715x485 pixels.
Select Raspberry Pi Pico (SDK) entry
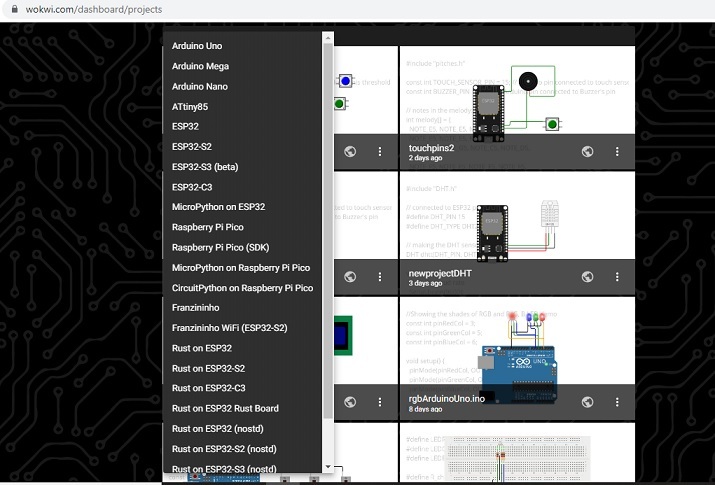click(220, 247)
